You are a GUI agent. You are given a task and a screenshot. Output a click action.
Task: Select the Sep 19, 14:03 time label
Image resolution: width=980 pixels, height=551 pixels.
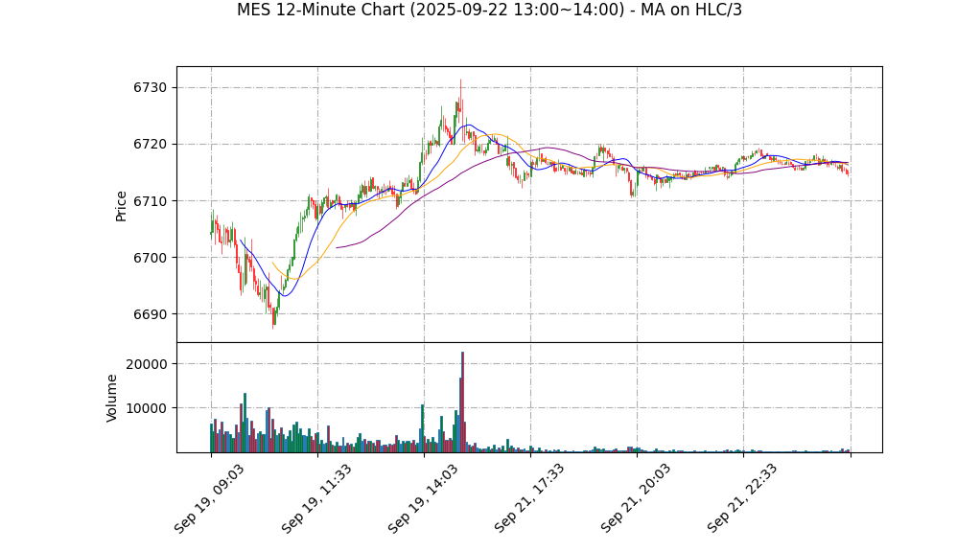tap(423, 498)
